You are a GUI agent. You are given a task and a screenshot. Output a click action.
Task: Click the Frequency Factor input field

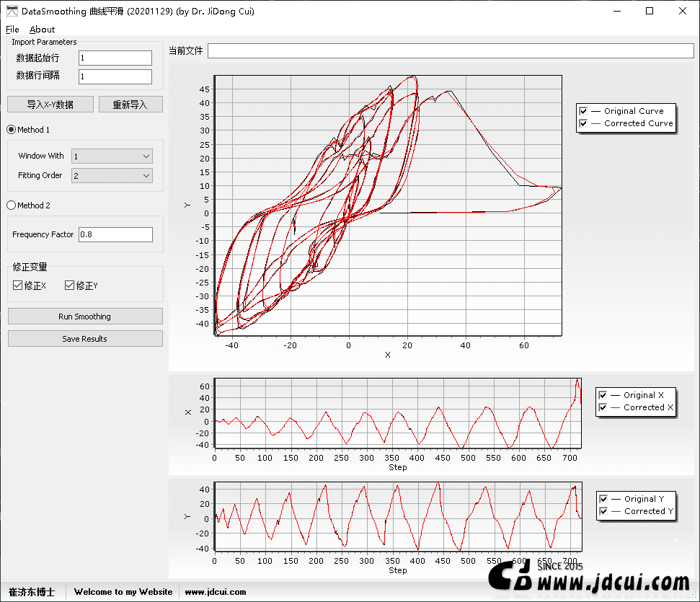(x=115, y=234)
